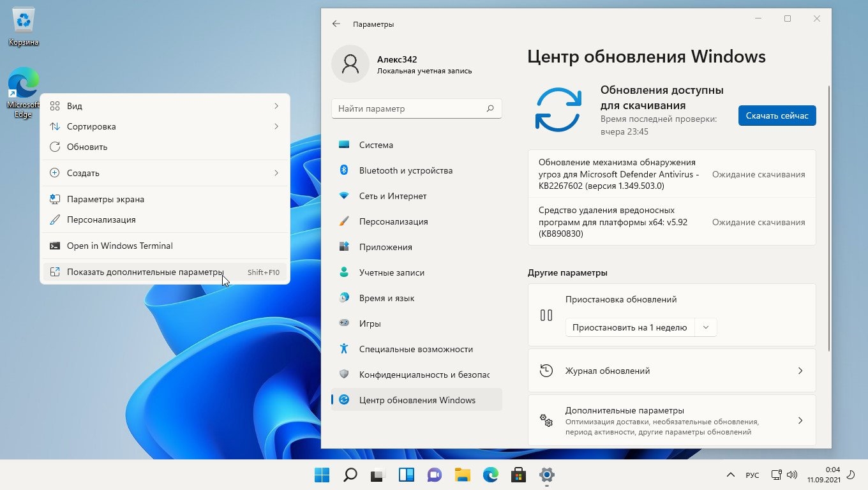Open Widgets on the taskbar

pos(407,475)
